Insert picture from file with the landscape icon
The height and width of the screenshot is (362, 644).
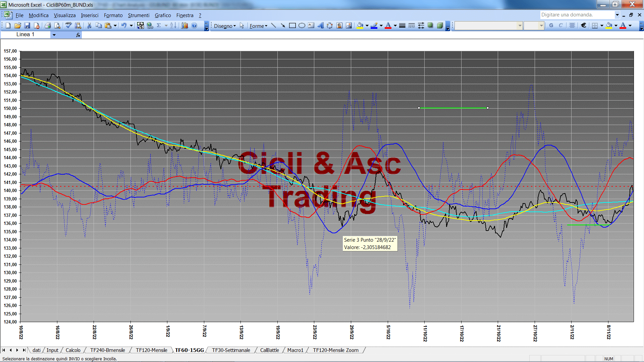[x=348, y=26]
